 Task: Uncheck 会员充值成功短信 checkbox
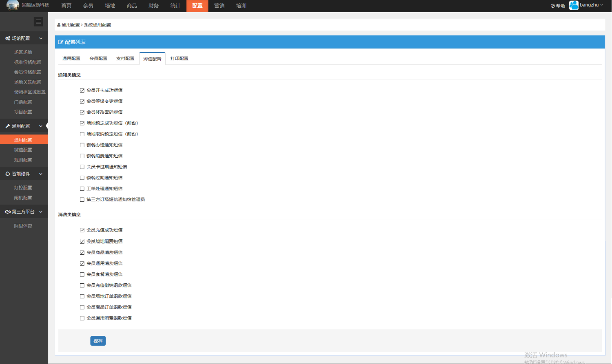click(x=82, y=230)
